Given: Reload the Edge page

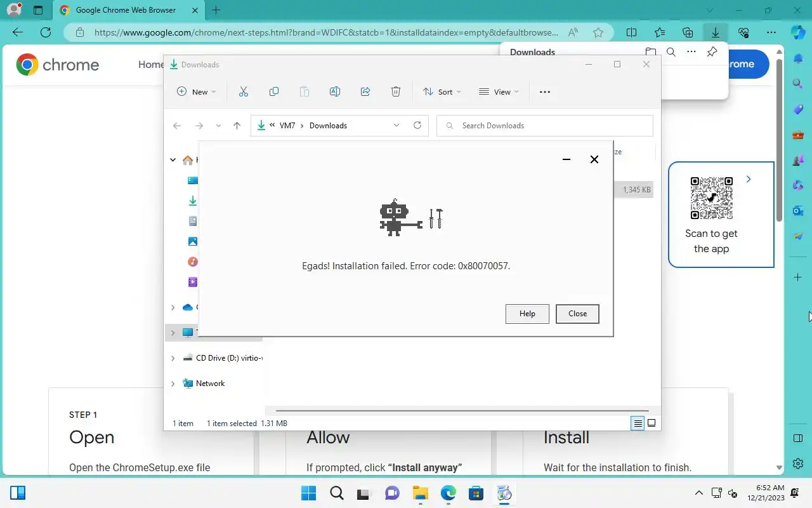Looking at the screenshot, I should coord(46,32).
